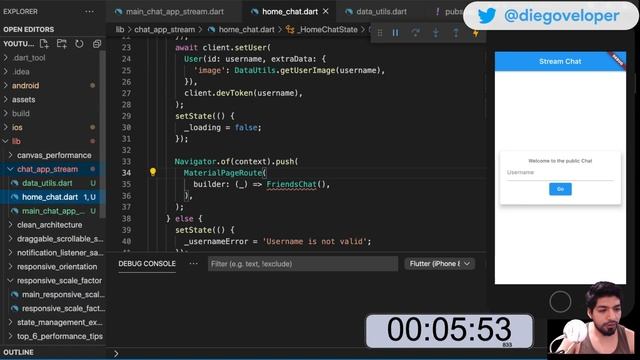
Task: Open Explorer more actions ellipsis menu
Action: pyautogui.click(x=89, y=11)
